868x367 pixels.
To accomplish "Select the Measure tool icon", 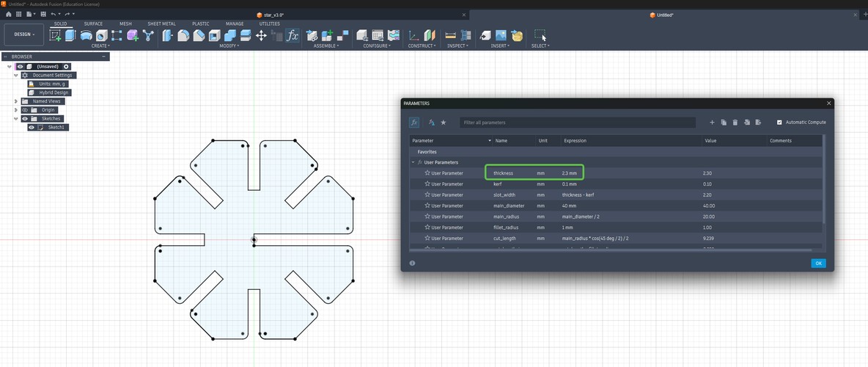I will pyautogui.click(x=450, y=35).
